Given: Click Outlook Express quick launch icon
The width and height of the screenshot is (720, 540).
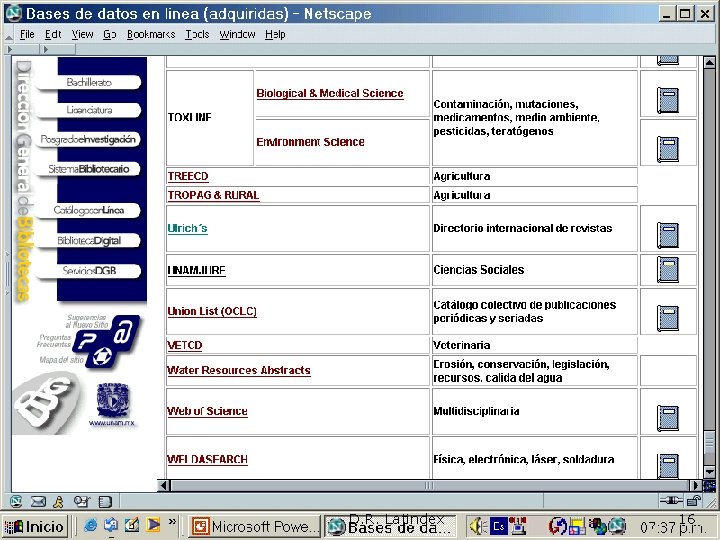Looking at the screenshot, I should (111, 525).
